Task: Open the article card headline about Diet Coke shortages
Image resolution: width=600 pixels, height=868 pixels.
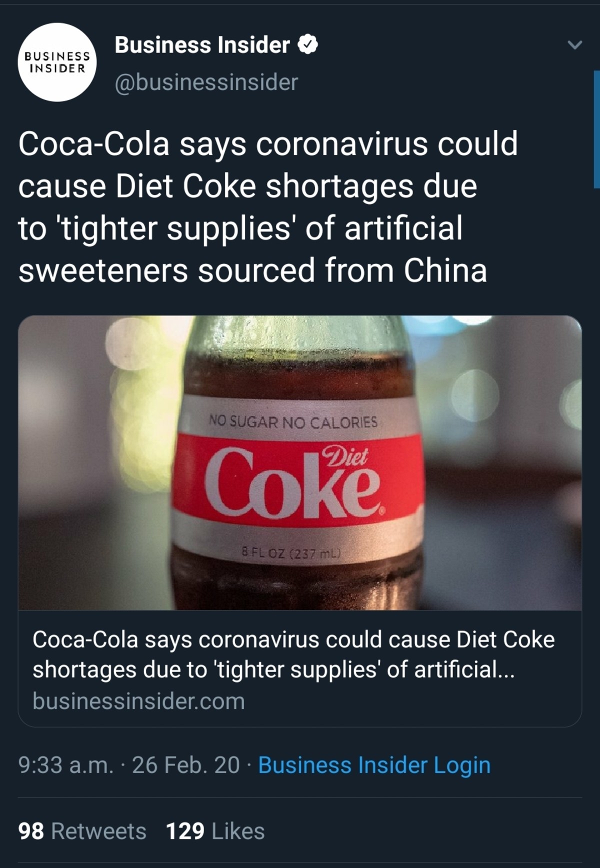Action: coord(293,654)
